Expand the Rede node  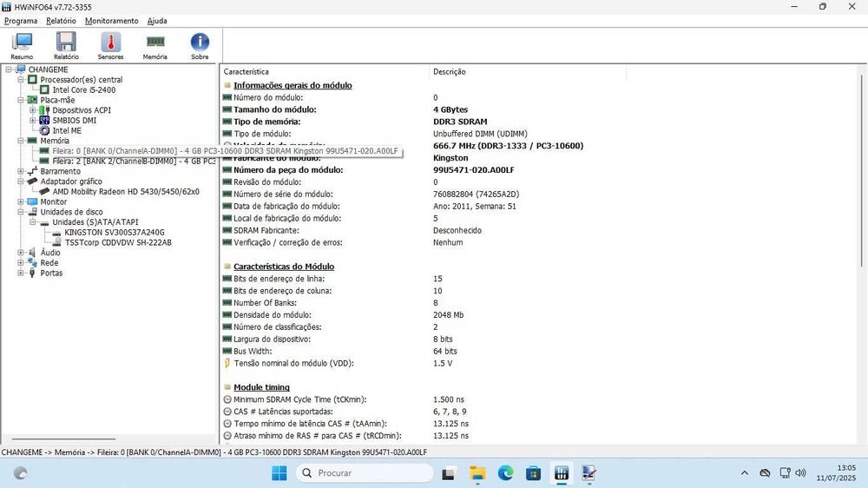click(21, 262)
